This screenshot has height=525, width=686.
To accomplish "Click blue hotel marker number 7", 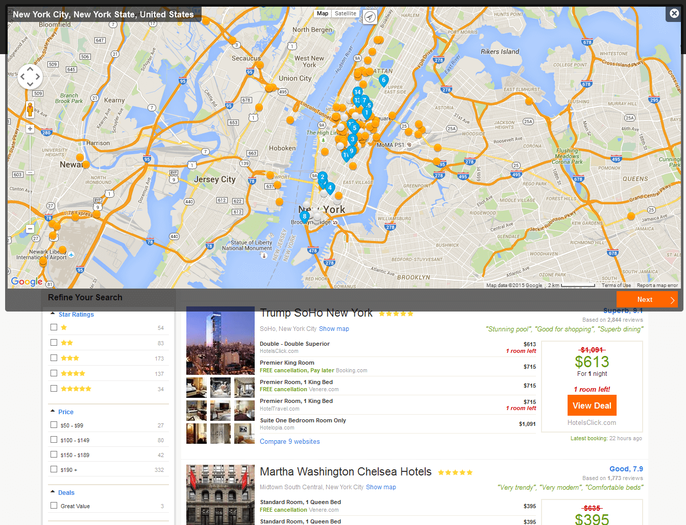I will pos(364,101).
